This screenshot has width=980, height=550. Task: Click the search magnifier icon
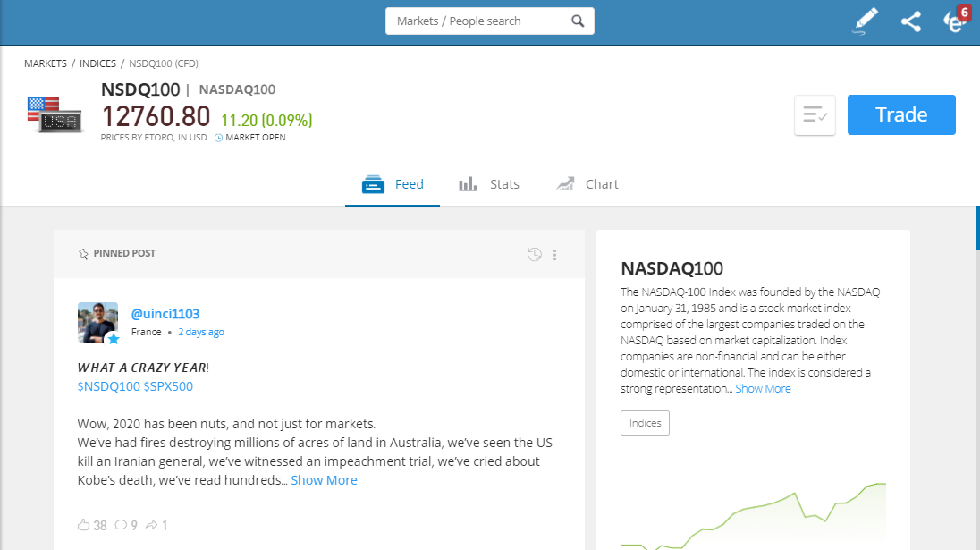(578, 21)
